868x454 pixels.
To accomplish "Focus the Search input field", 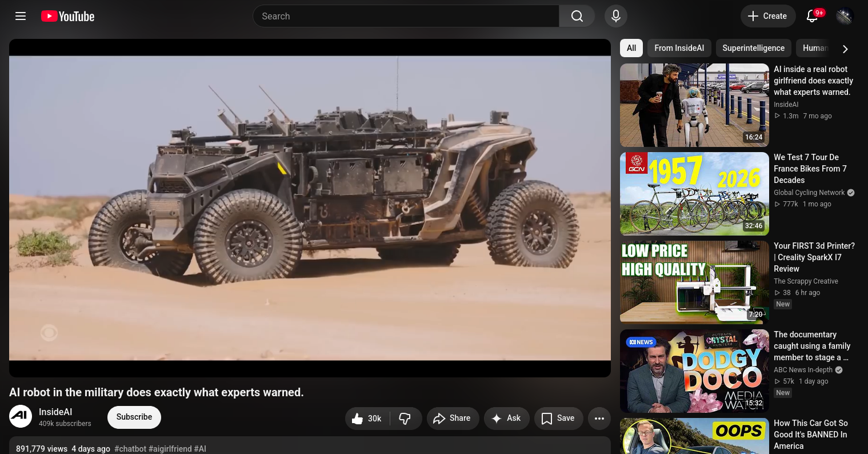I will (x=406, y=16).
